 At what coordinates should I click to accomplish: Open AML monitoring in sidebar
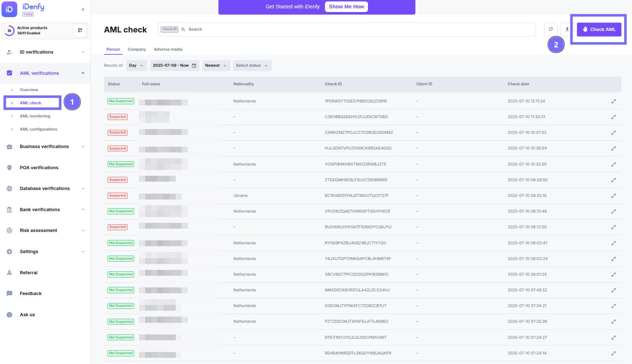(35, 116)
